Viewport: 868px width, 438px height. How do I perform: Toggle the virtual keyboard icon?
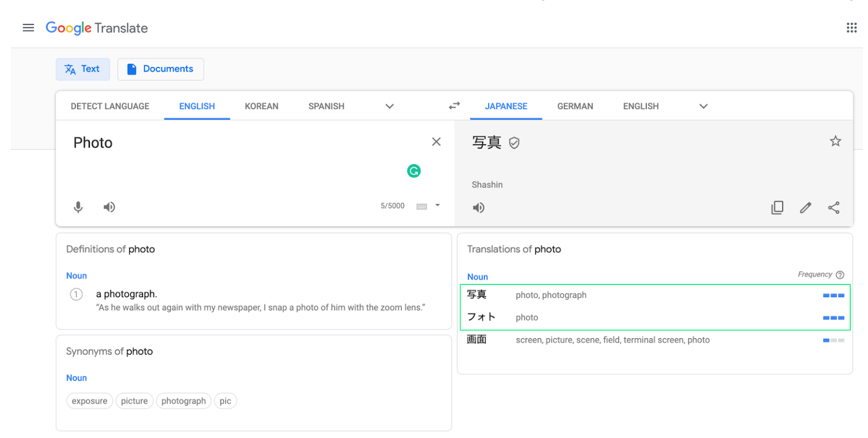click(422, 206)
